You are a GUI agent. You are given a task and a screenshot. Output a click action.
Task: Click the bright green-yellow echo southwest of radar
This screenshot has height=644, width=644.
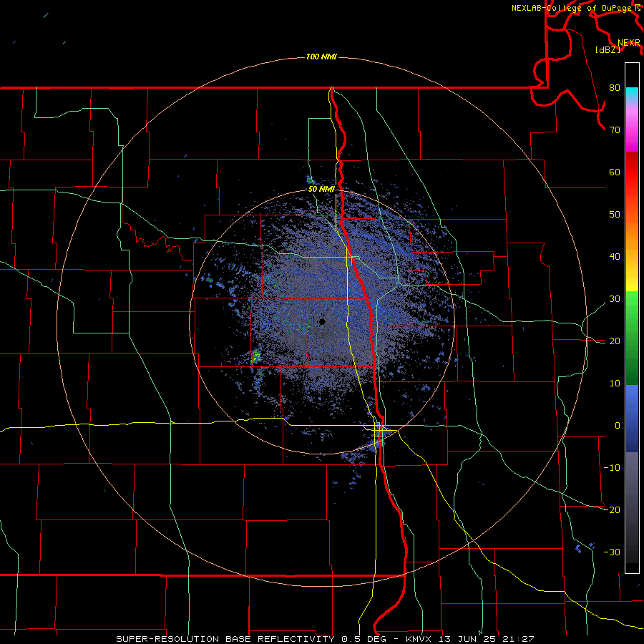(256, 356)
